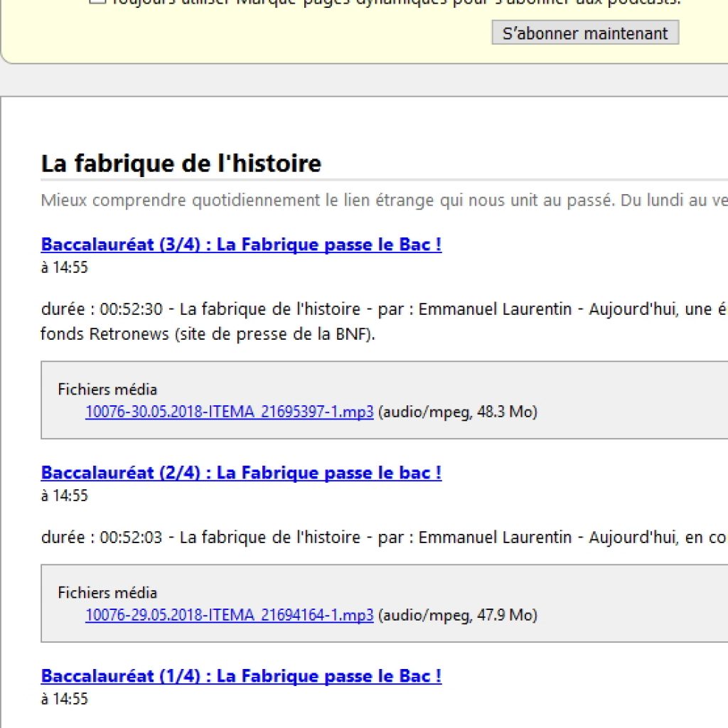Click "à 14:55" under Baccalauréat (3/4)
This screenshot has height=728, width=728.
[65, 267]
